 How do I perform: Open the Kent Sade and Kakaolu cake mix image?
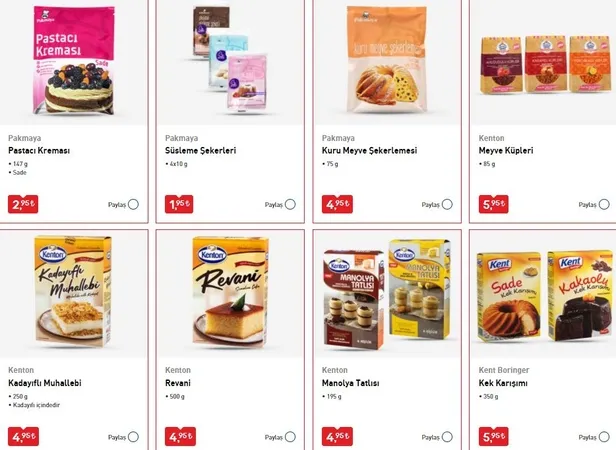click(544, 296)
